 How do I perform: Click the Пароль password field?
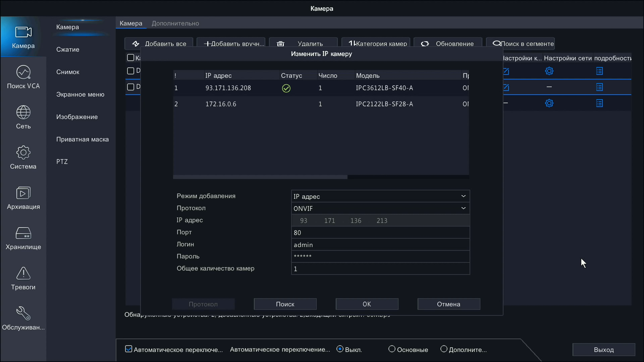point(380,256)
